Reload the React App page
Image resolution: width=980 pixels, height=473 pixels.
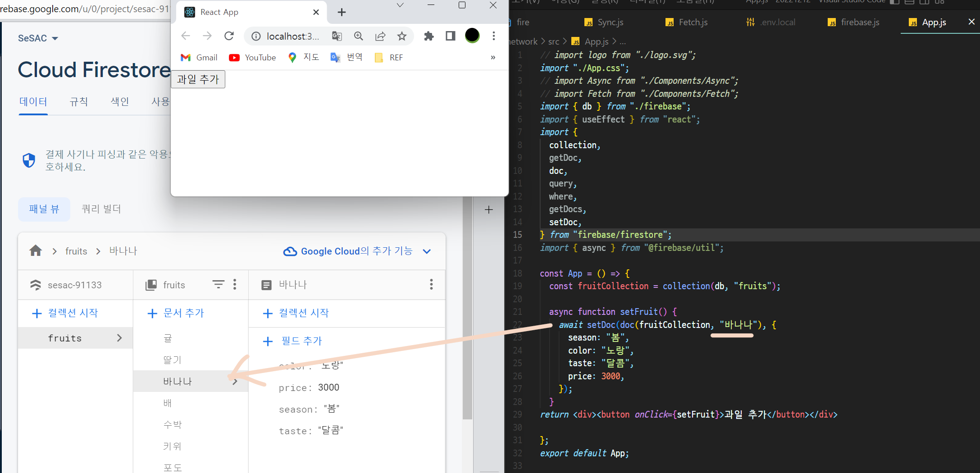[x=229, y=36]
